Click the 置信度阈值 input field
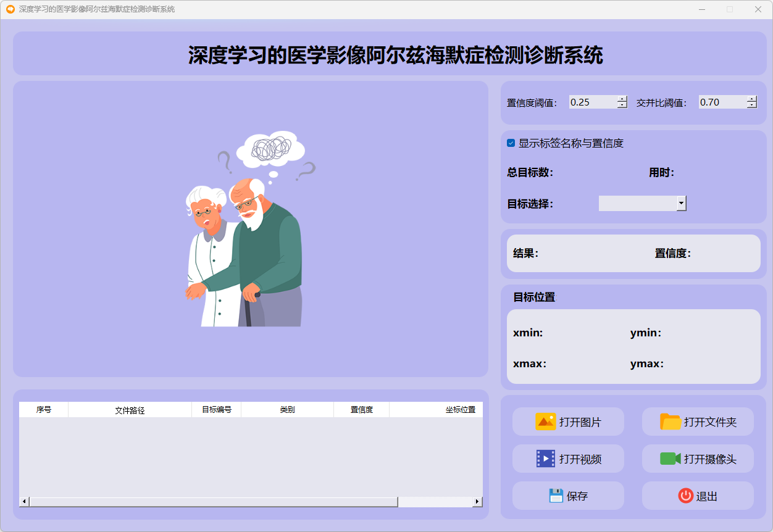The height and width of the screenshot is (532, 773). pos(593,102)
